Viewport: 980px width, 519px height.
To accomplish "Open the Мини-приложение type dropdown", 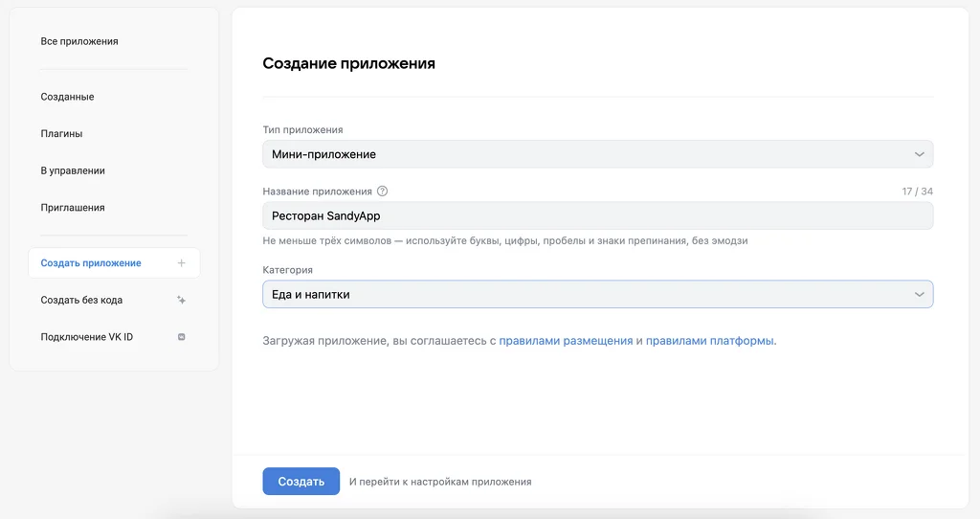I will tap(597, 154).
